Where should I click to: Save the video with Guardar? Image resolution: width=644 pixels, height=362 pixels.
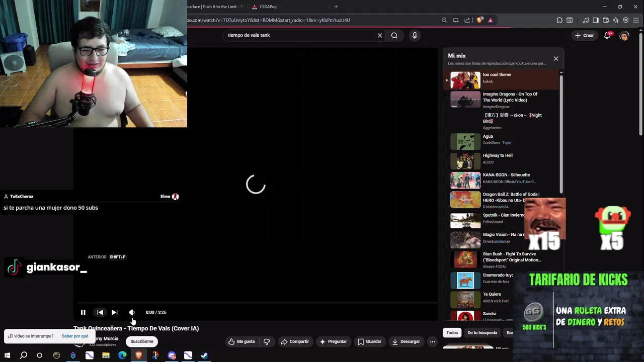(x=369, y=341)
